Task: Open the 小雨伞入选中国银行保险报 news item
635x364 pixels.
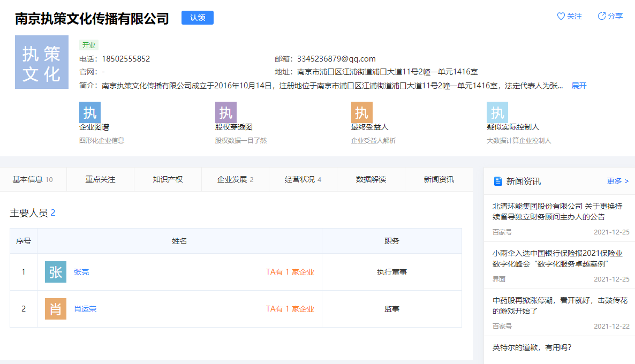Action: (557, 259)
